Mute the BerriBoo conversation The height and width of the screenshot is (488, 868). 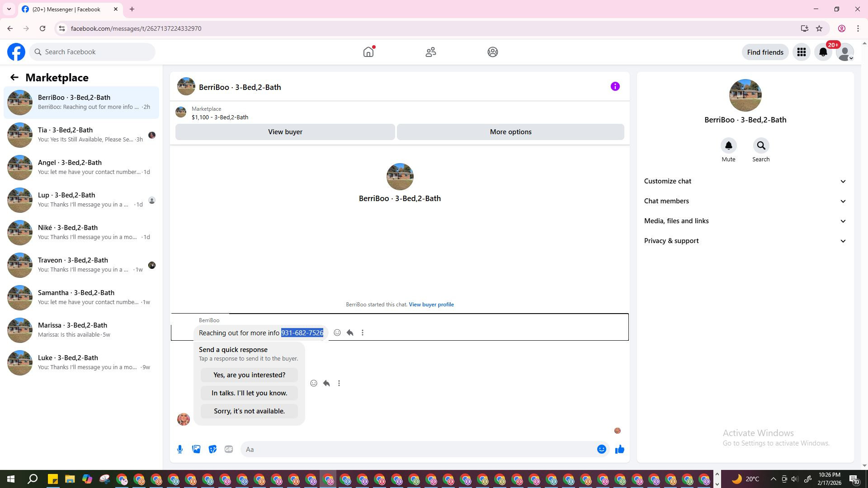[728, 146]
